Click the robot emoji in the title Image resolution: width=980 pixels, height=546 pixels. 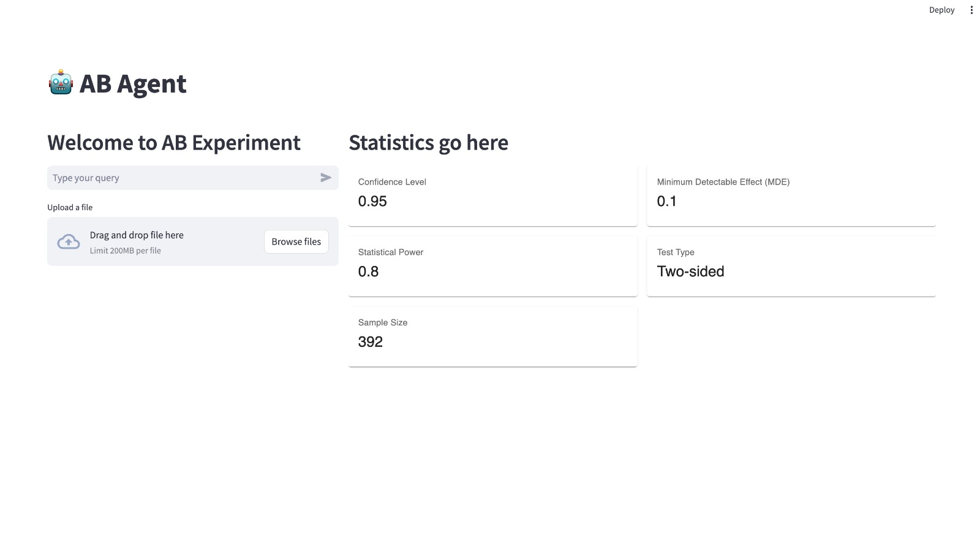click(61, 83)
